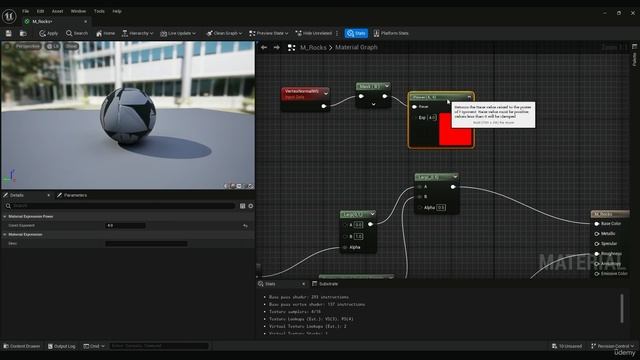Toggle Hide Unrelated nodes
This screenshot has width=640, height=360.
coord(313,33)
